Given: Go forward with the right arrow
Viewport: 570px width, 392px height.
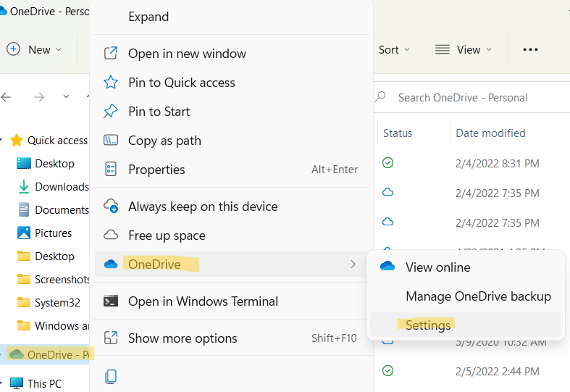Looking at the screenshot, I should [x=39, y=96].
